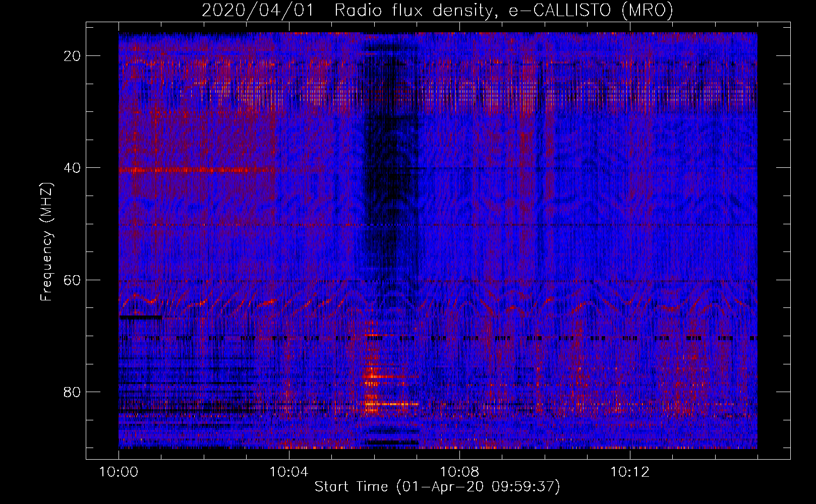Click the '10:12' time tick label
The height and width of the screenshot is (504, 816).
point(629,472)
